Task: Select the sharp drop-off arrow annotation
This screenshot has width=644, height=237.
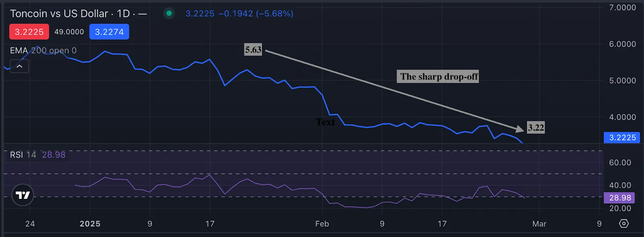Action: click(394, 90)
